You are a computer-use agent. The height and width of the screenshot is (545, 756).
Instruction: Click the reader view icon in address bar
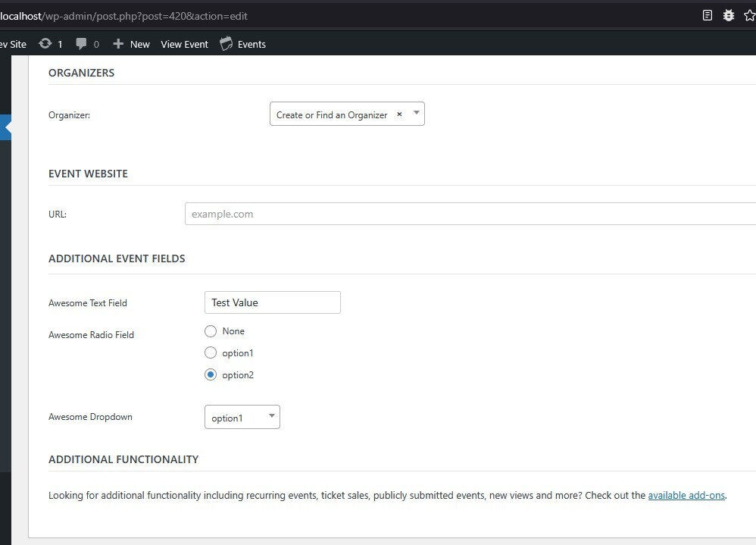point(706,14)
